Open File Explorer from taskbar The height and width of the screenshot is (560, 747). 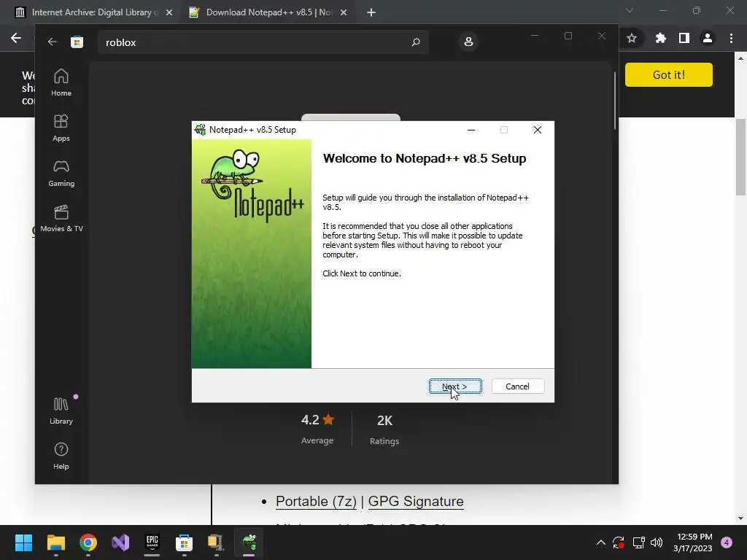[x=55, y=542]
